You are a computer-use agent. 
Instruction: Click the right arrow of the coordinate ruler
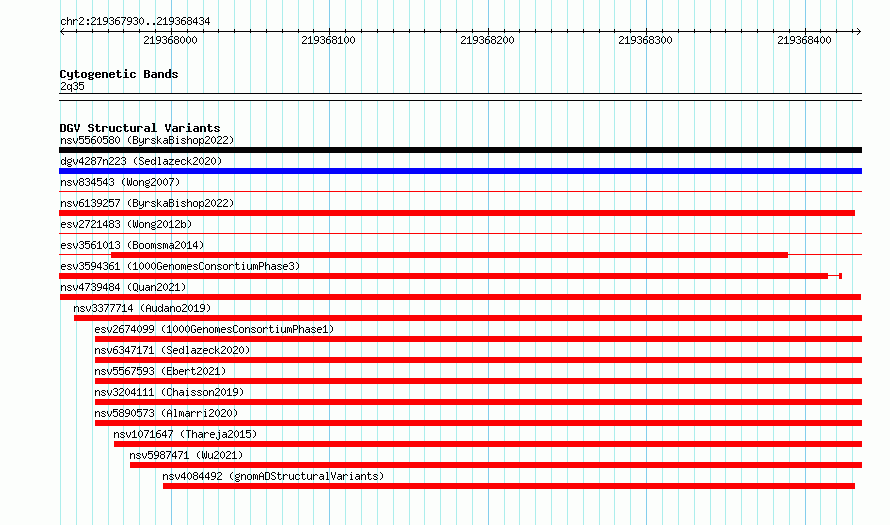click(858, 32)
